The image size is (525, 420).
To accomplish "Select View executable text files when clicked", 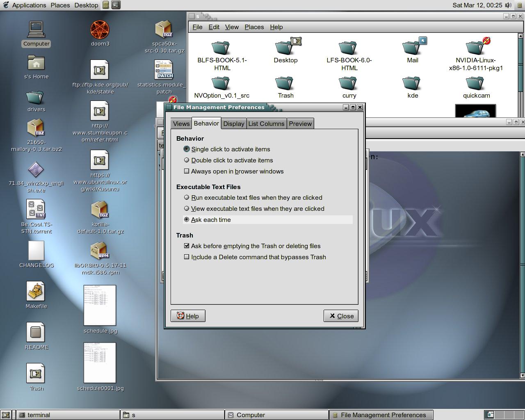I will click(x=254, y=209).
